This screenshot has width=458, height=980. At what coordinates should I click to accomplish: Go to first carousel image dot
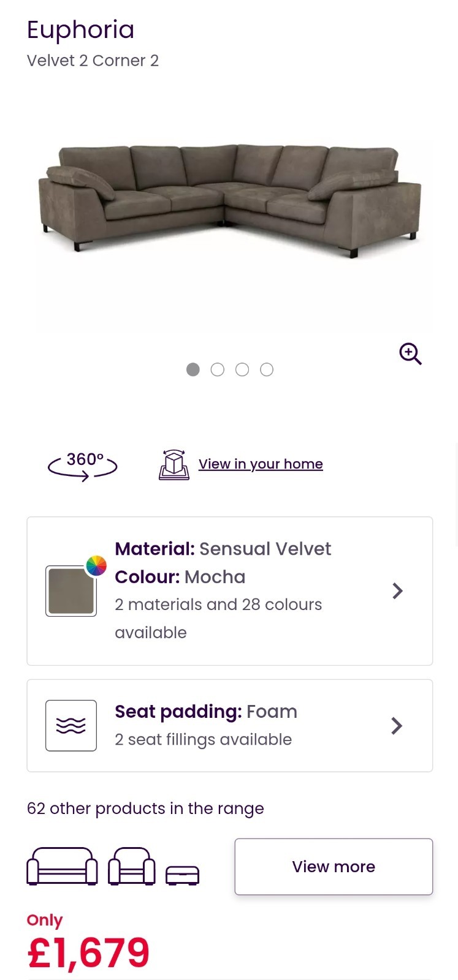point(193,369)
